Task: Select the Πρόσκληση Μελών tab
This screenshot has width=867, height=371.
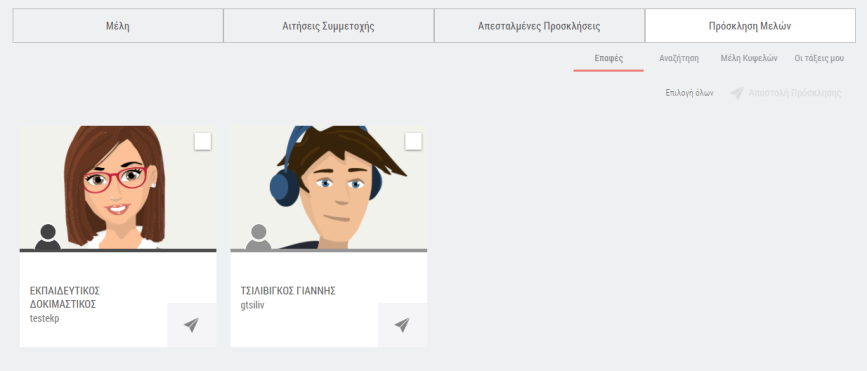Action: click(750, 25)
